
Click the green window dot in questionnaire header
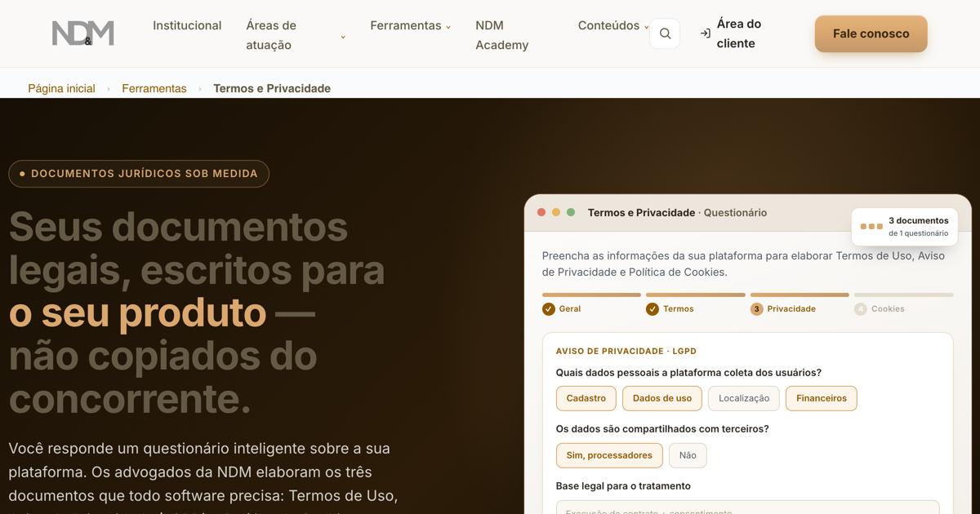coord(571,212)
